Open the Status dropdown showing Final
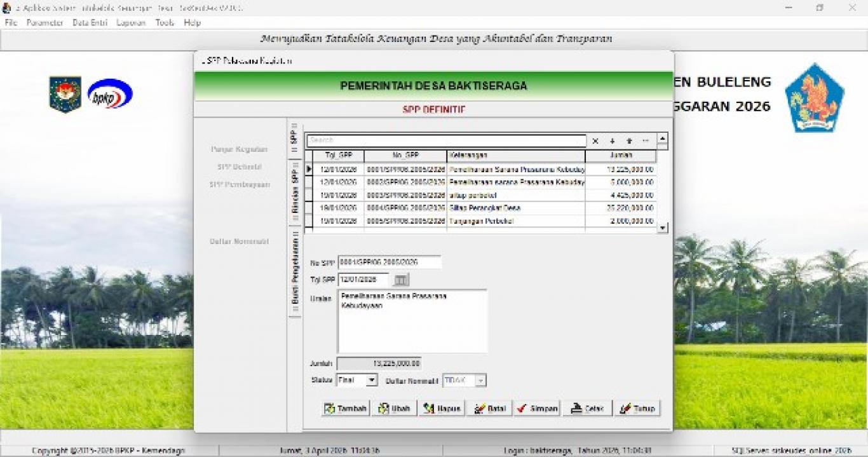 click(372, 381)
